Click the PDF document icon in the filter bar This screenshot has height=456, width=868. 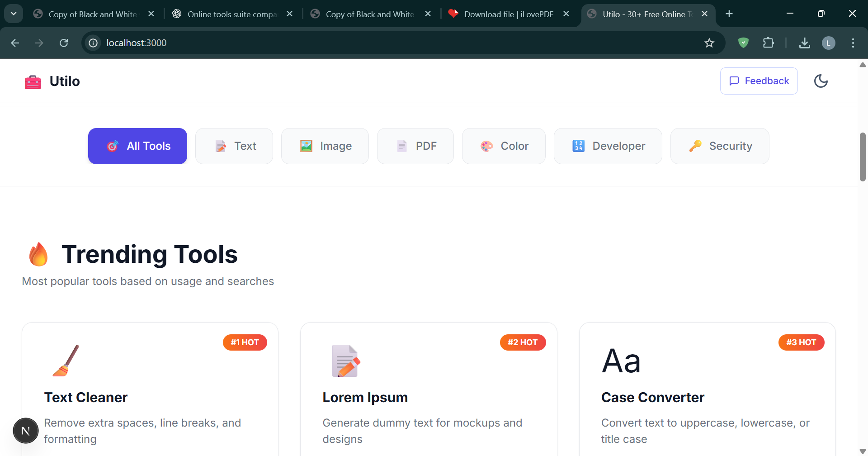click(x=402, y=146)
